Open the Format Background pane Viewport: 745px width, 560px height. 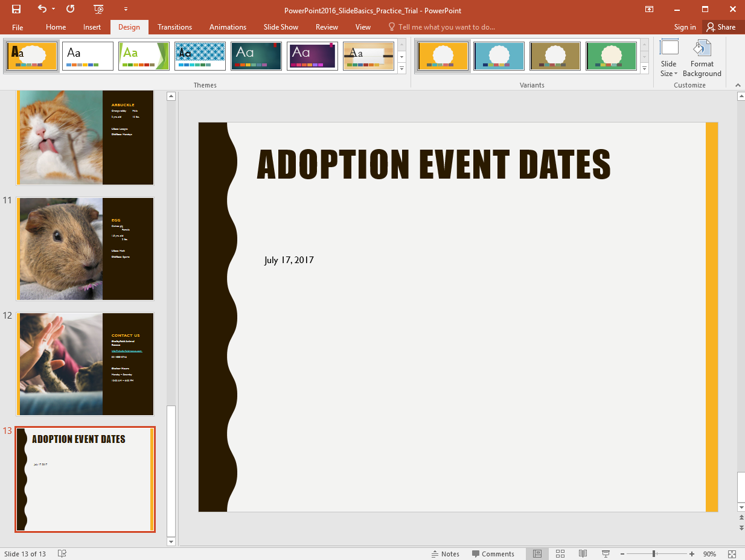[702, 59]
